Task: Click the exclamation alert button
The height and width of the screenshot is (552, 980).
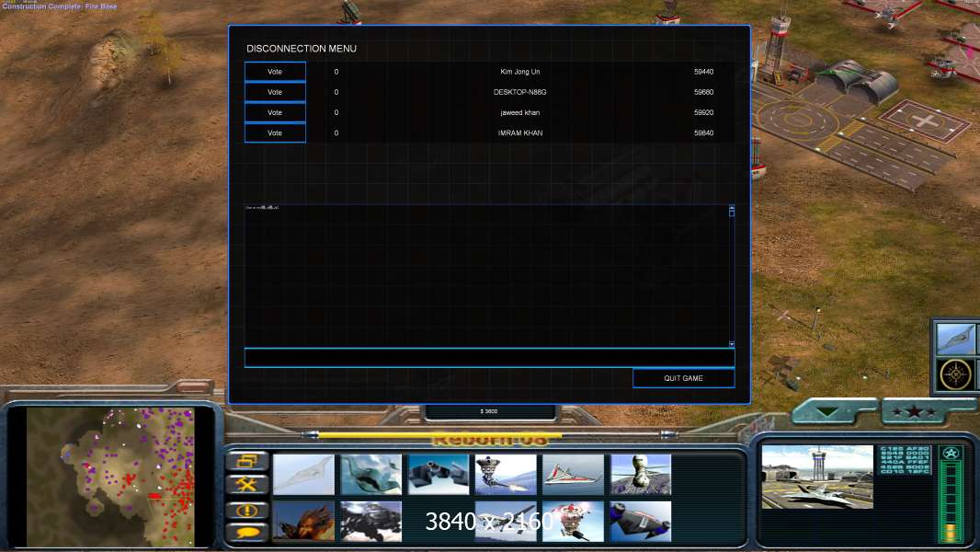Action: point(247,511)
